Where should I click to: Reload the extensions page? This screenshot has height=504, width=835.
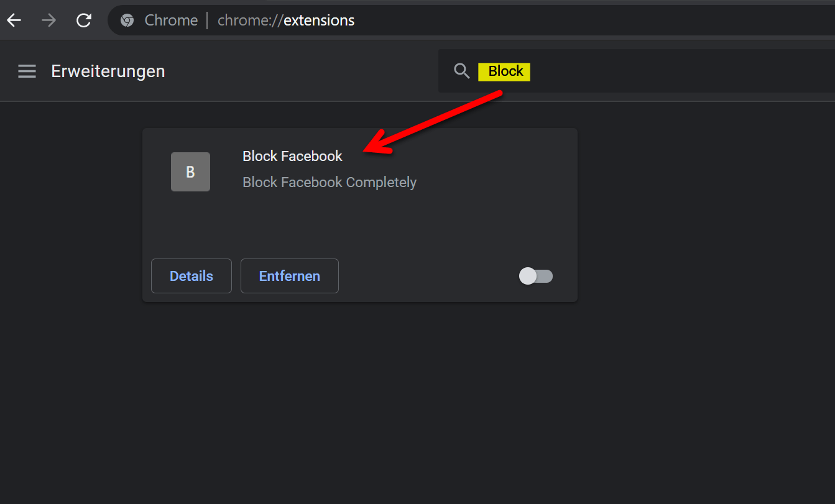tap(84, 21)
